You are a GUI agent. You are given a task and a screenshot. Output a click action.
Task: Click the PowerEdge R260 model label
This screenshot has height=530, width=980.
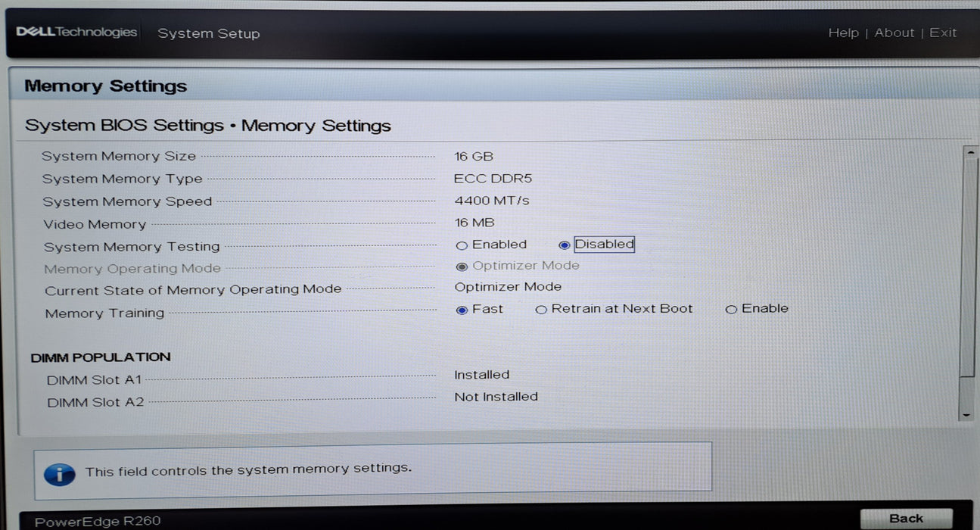(98, 521)
